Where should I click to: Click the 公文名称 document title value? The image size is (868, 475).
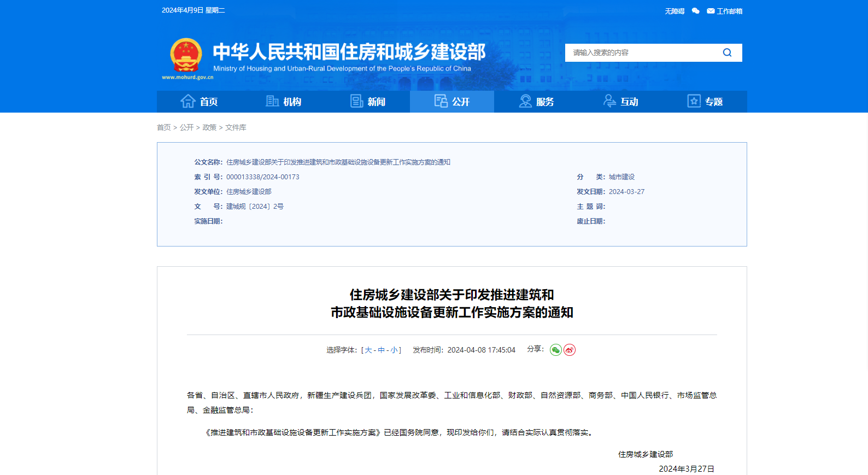coord(338,162)
